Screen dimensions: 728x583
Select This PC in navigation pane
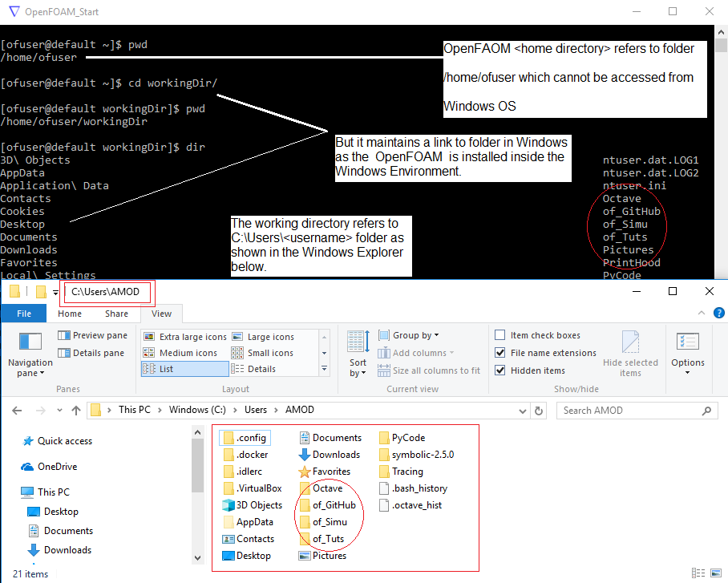(x=46, y=492)
